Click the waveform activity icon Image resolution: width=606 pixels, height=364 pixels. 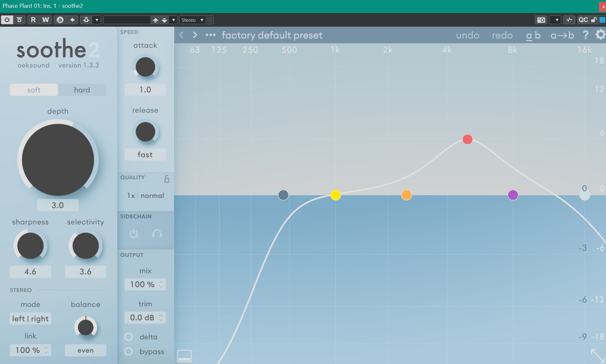[569, 20]
